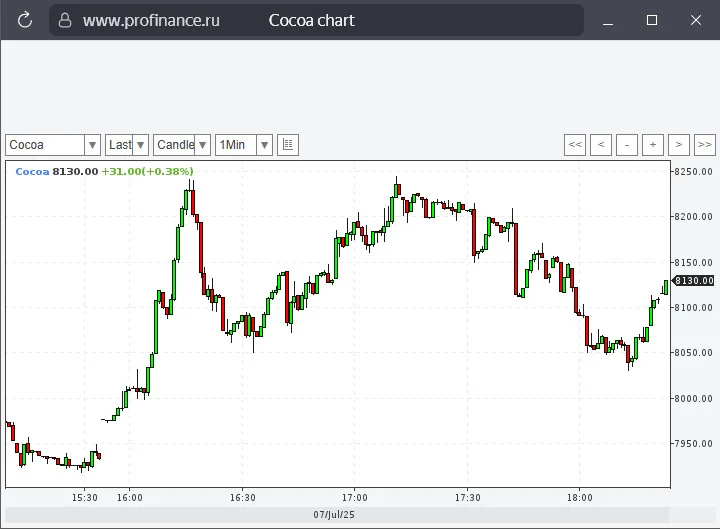Maximize the Cocoa chart window

coord(652,20)
